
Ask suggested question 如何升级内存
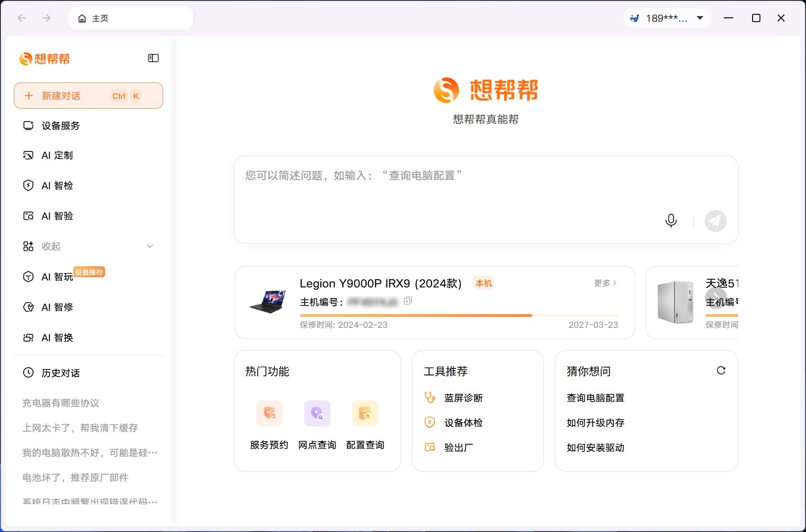[595, 423]
